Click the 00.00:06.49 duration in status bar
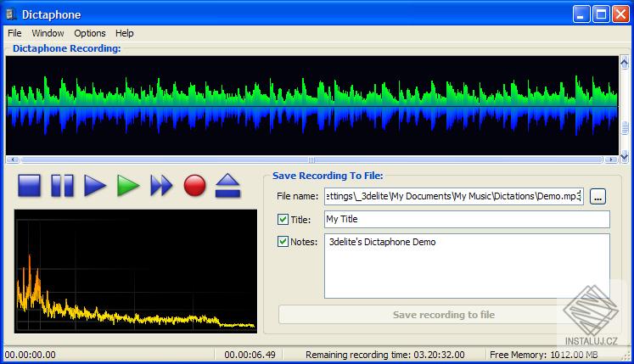 point(250,355)
